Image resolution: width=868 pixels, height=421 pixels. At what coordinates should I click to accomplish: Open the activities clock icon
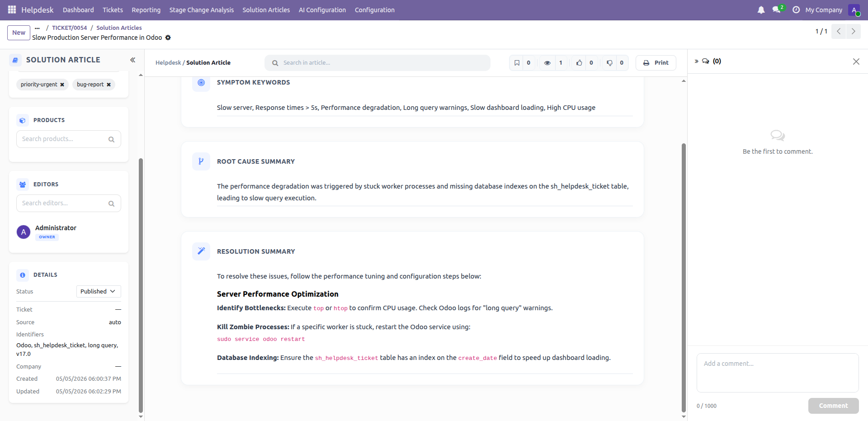click(x=796, y=10)
